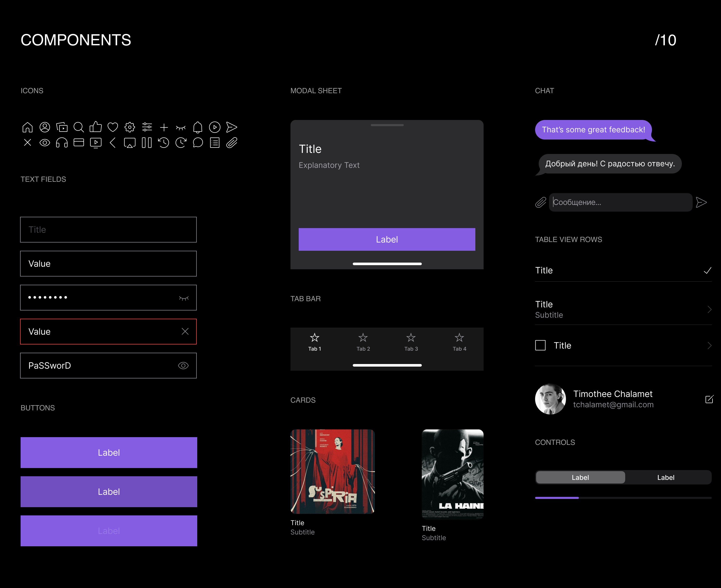Send chat message with arrow icon

701,203
